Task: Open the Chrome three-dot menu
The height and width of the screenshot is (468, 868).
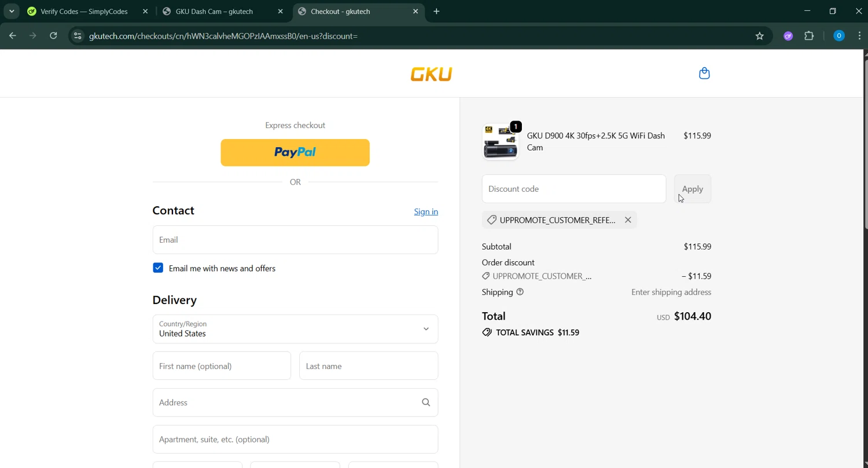Action: tap(859, 36)
